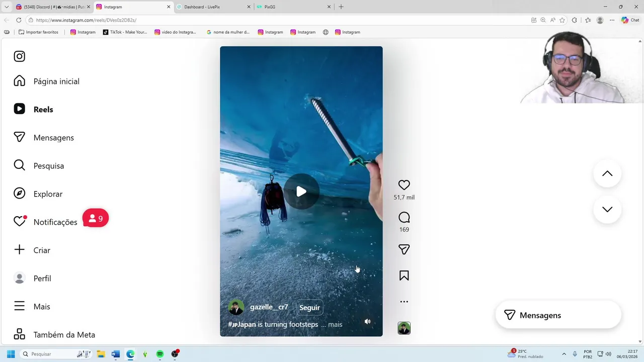
Task: Click the gazelle_cr7 profile avatar
Action: coord(236,307)
